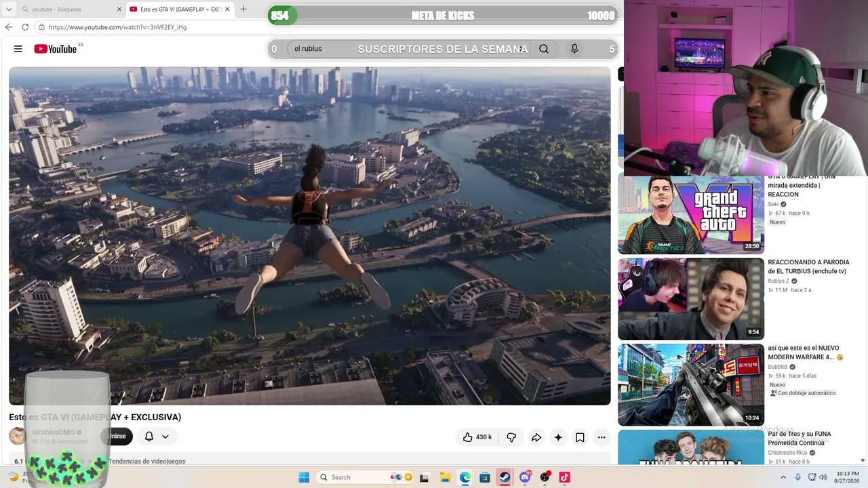Open the Soki channel link
Screen dimensions: 868x488
click(x=773, y=204)
